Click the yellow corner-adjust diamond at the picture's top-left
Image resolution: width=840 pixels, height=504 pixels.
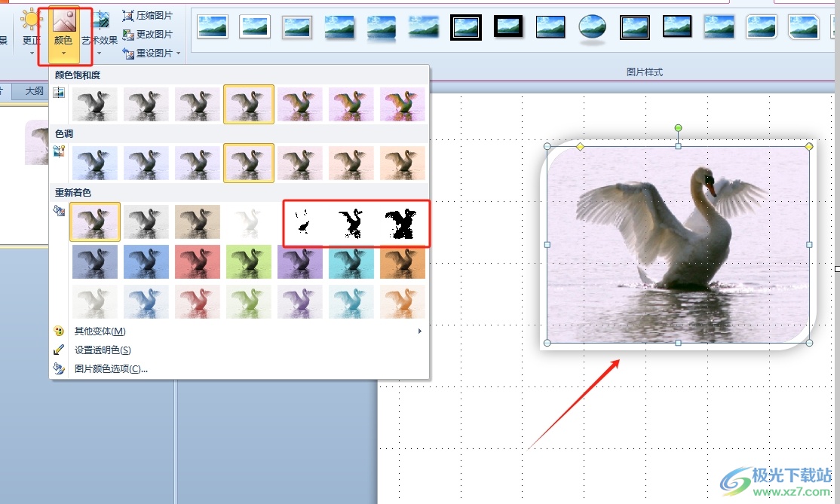[x=580, y=147]
